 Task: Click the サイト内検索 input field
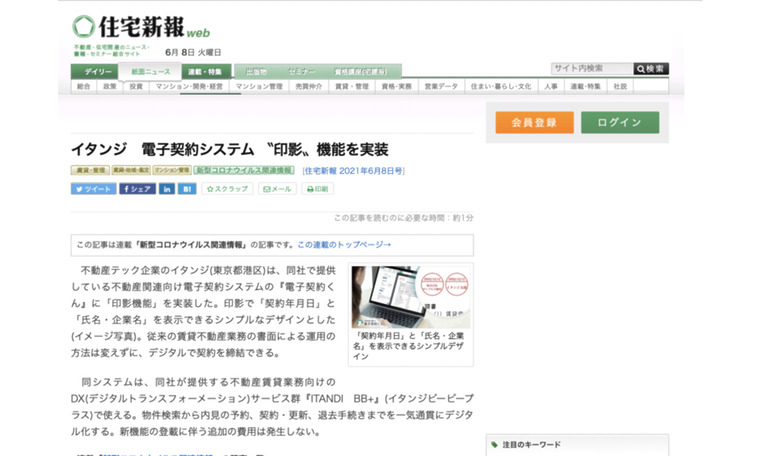point(591,69)
